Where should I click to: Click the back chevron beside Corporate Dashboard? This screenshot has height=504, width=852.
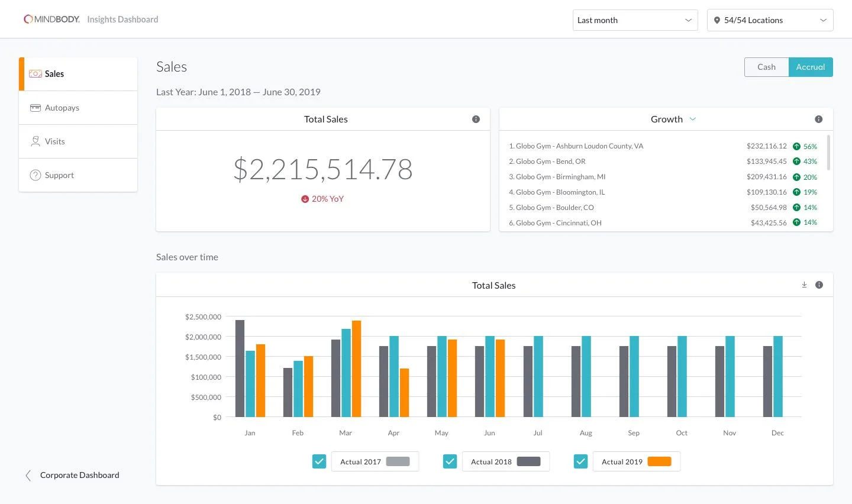click(28, 476)
